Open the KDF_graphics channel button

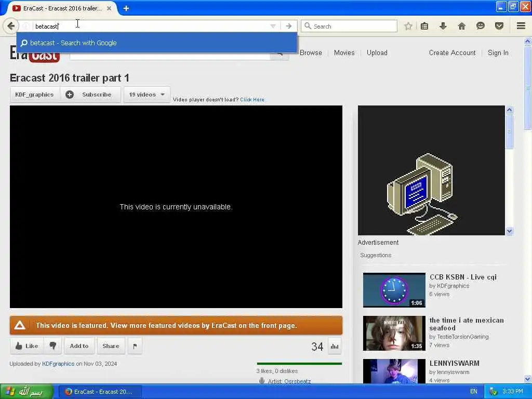tap(35, 95)
